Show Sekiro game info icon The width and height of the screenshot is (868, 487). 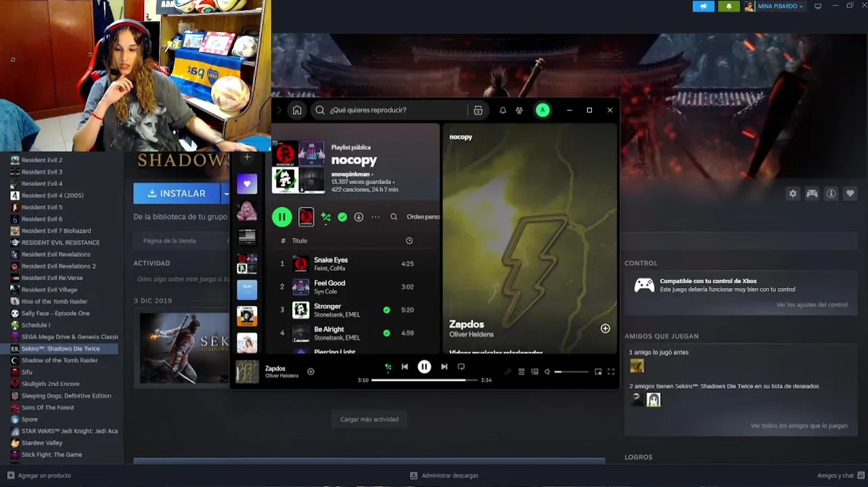(831, 193)
